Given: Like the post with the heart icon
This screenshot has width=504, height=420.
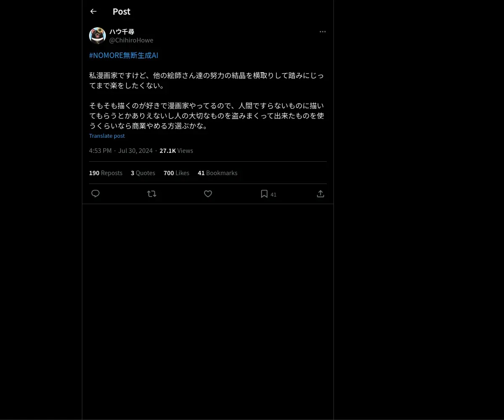Looking at the screenshot, I should tap(208, 194).
